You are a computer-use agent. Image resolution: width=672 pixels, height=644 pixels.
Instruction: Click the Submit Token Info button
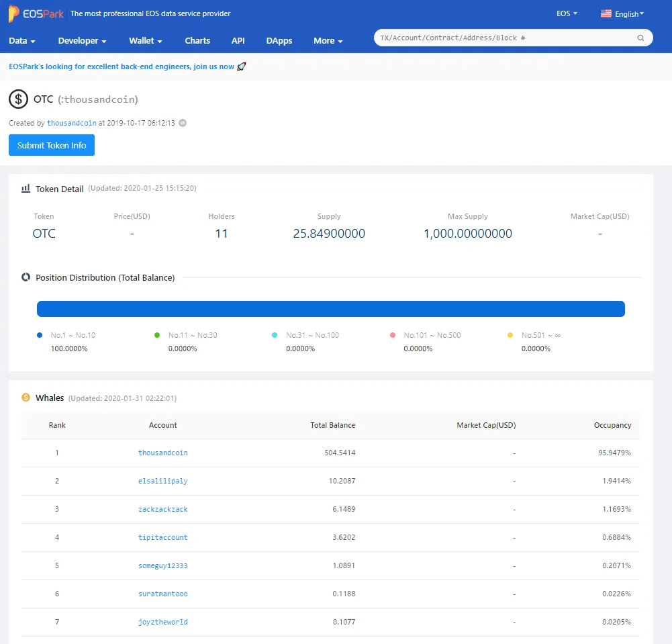point(52,145)
